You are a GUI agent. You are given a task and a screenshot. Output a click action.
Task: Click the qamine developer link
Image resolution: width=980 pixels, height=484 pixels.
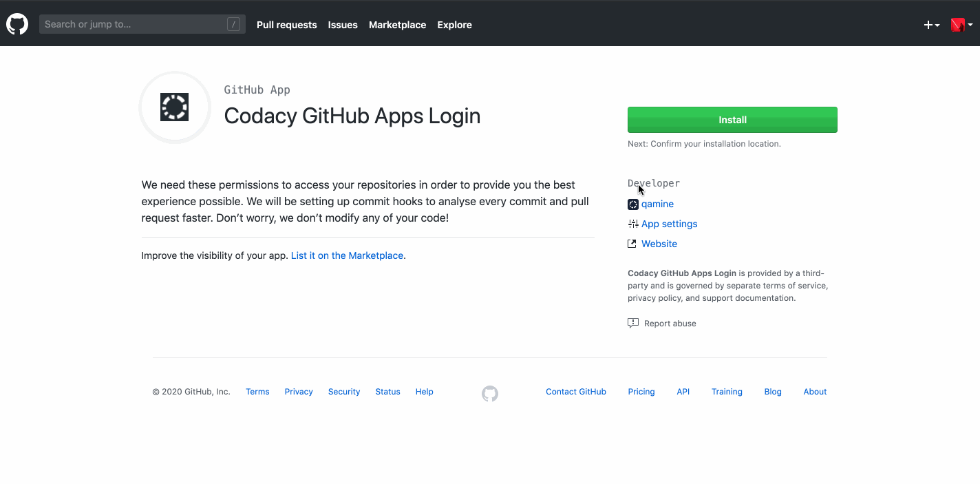657,204
